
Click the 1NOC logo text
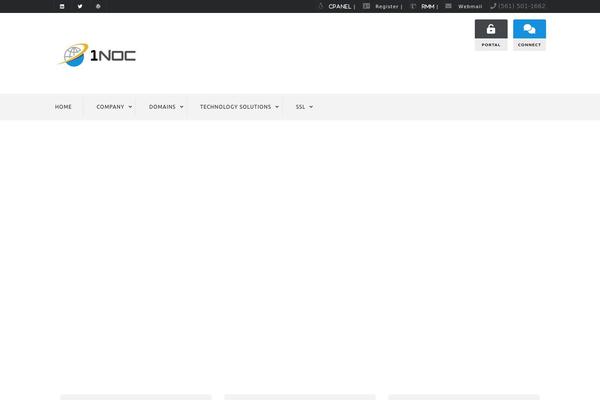point(113,56)
